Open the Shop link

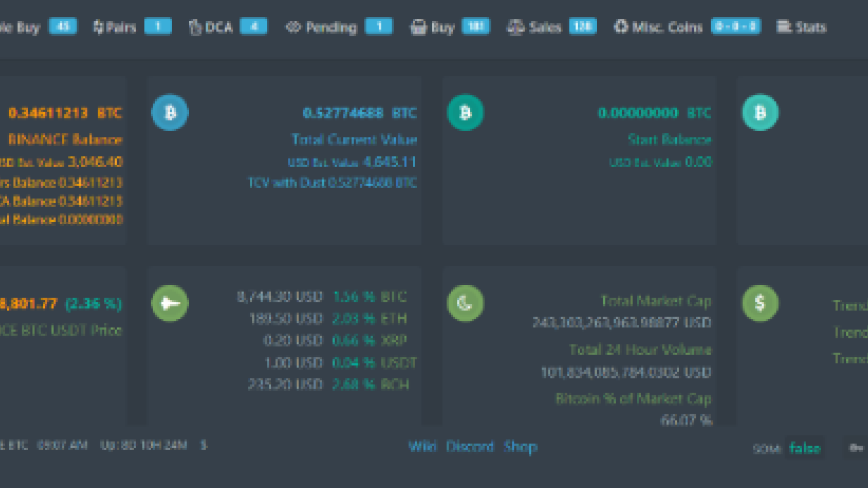[520, 447]
